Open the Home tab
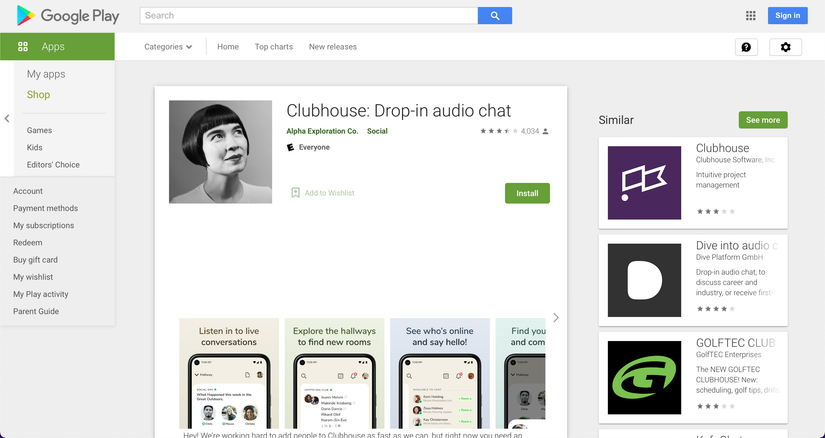825x438 pixels. click(x=228, y=47)
